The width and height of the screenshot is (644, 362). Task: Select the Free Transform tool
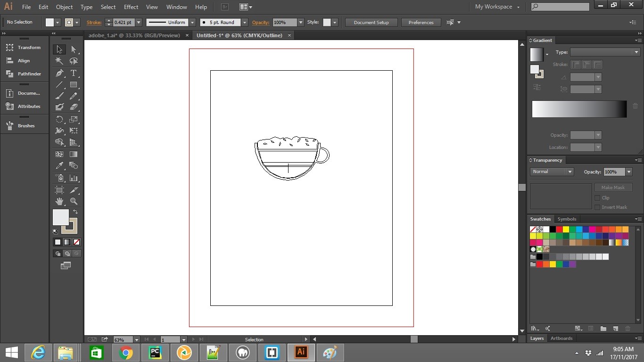(x=74, y=131)
